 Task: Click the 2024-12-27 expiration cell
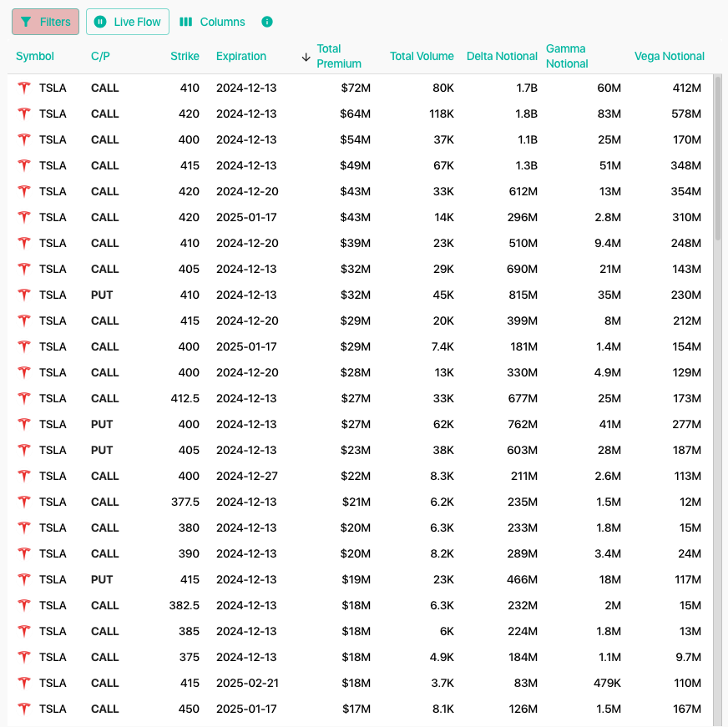click(x=247, y=476)
